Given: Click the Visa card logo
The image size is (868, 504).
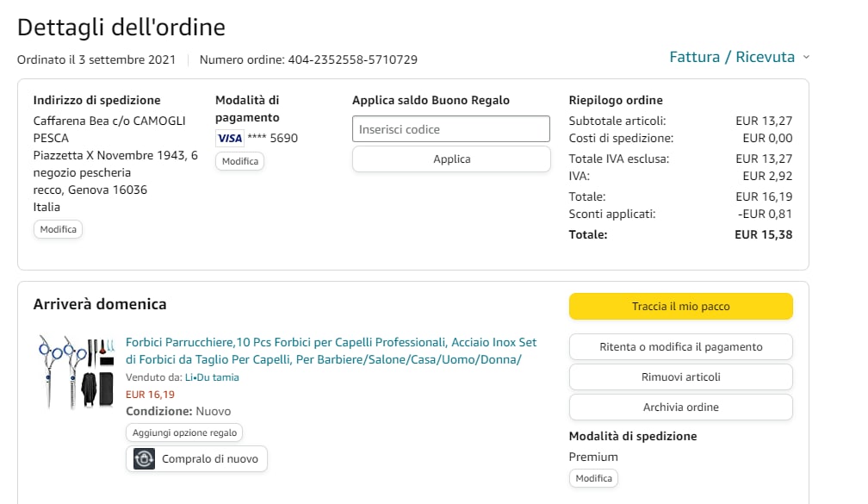Looking at the screenshot, I should tap(230, 138).
